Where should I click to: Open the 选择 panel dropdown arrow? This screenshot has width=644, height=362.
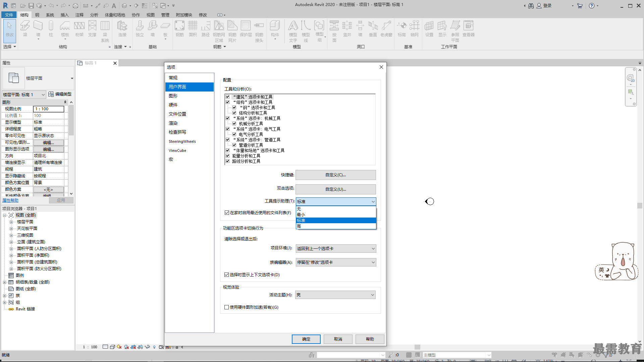click(x=15, y=47)
